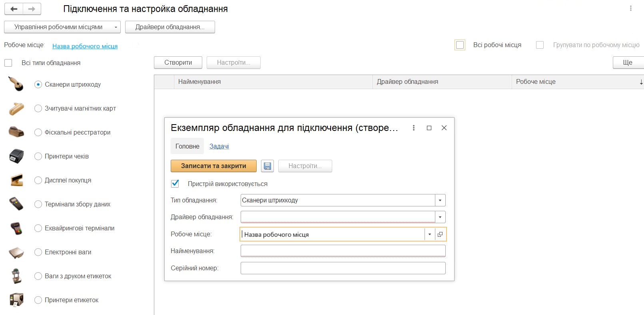Toggle the Всі типи обладнання checkbox

point(8,63)
